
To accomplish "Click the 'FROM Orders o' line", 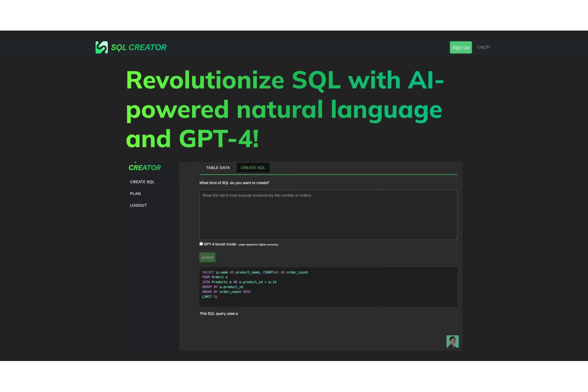I will (215, 277).
